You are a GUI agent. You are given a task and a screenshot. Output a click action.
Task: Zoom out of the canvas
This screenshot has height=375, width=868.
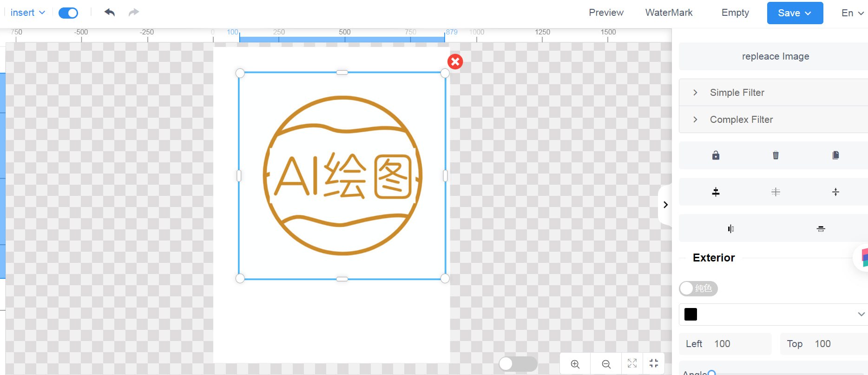(x=606, y=364)
